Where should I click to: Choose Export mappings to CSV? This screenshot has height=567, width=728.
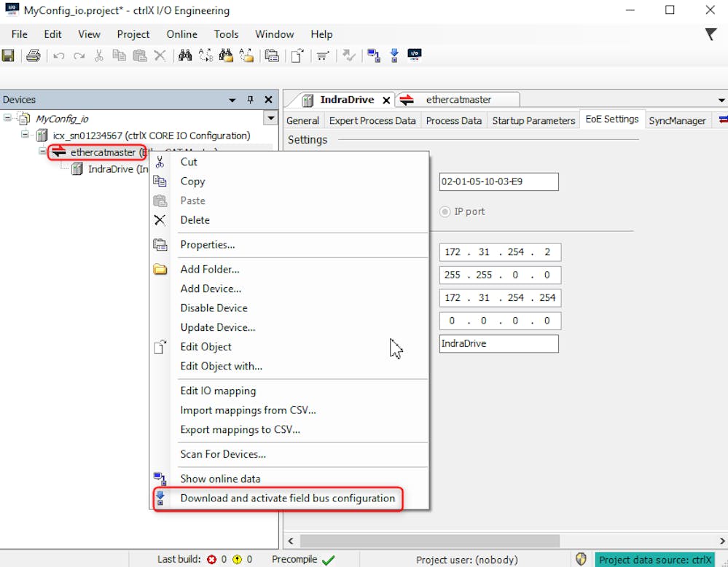[289, 429]
